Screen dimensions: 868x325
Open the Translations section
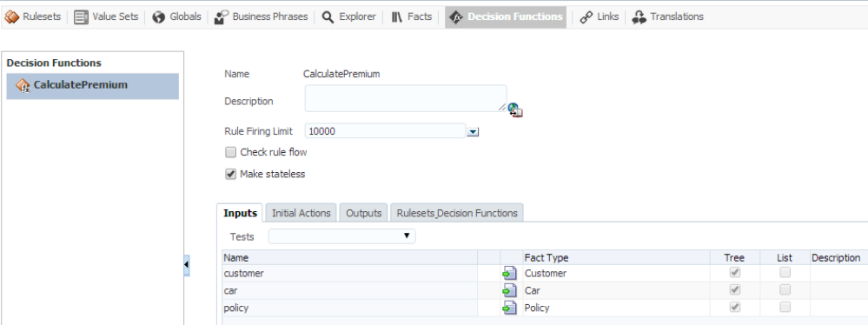tap(668, 17)
